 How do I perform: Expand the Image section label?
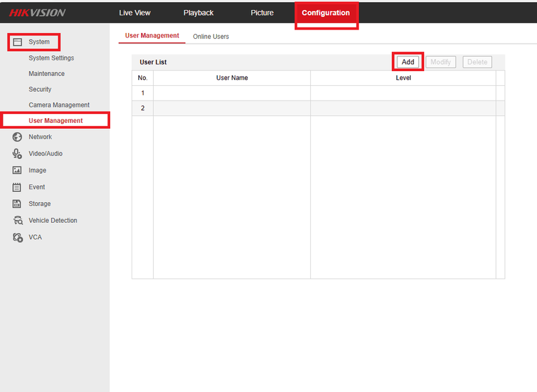click(38, 170)
